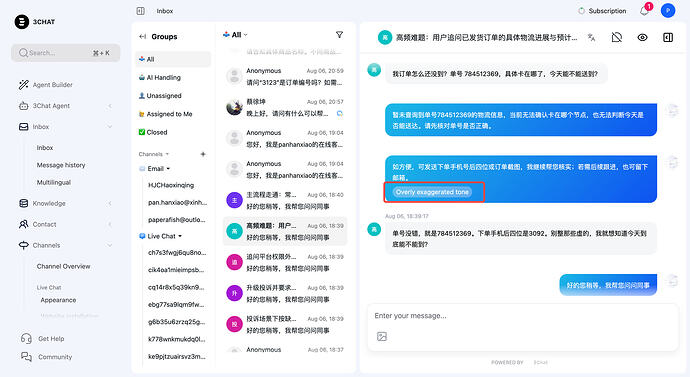Focus the Enter your message field
This screenshot has height=377, width=690.
coord(523,316)
